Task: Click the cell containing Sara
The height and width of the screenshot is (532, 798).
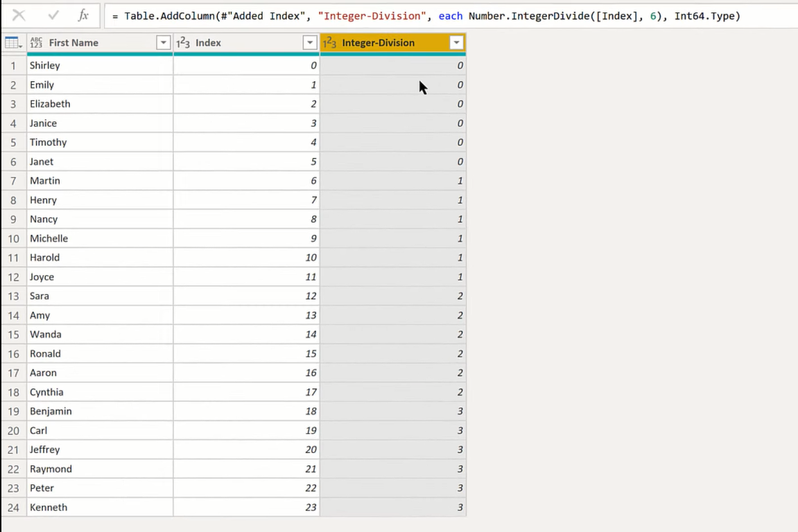Action: click(101, 296)
